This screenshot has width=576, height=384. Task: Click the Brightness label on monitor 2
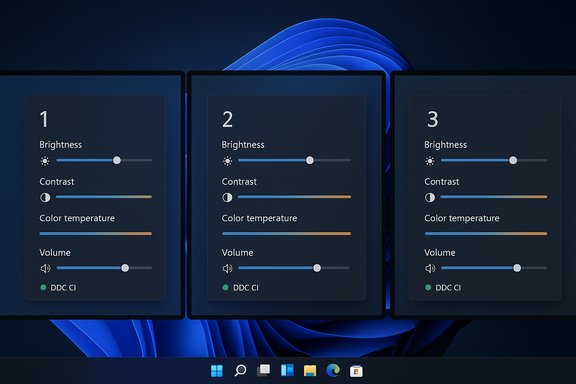tap(243, 145)
